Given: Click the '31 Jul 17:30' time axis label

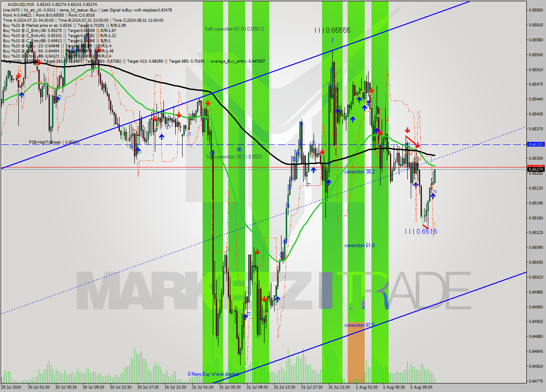Looking at the screenshot, I should pyautogui.click(x=311, y=387).
